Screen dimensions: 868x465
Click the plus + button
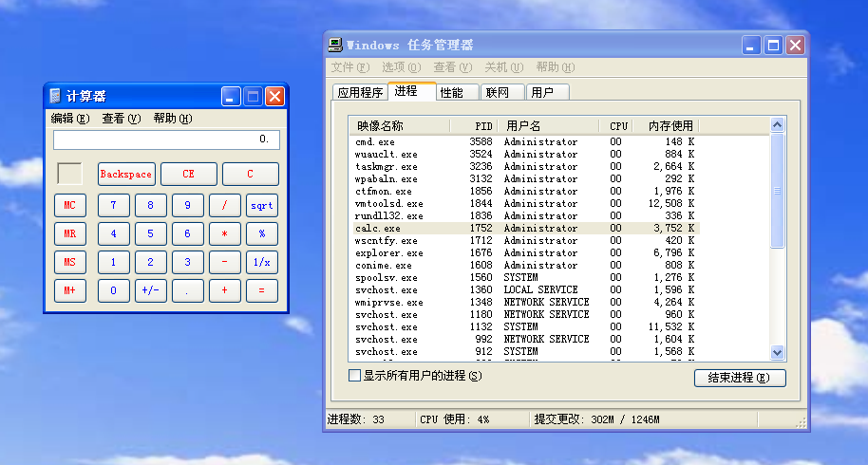click(225, 290)
